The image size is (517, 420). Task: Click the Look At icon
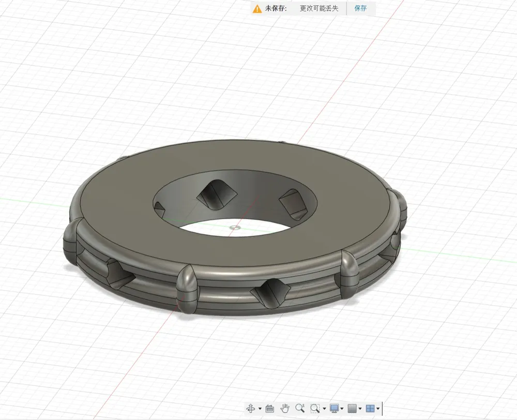click(270, 409)
